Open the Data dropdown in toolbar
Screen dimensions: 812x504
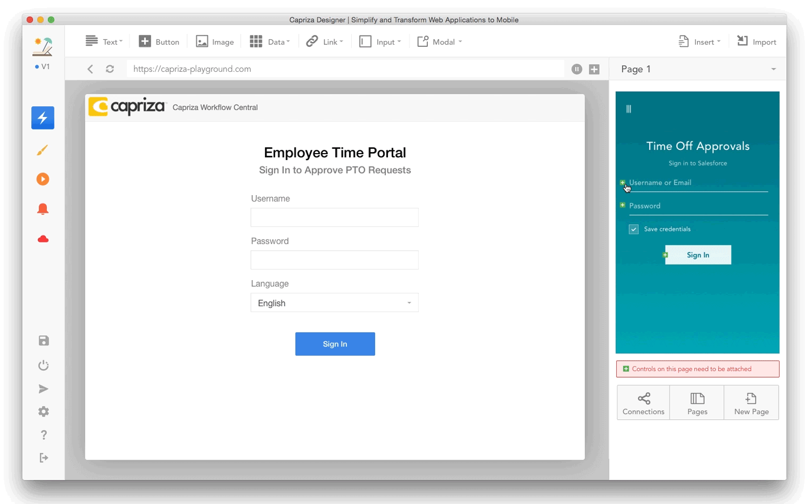click(270, 42)
